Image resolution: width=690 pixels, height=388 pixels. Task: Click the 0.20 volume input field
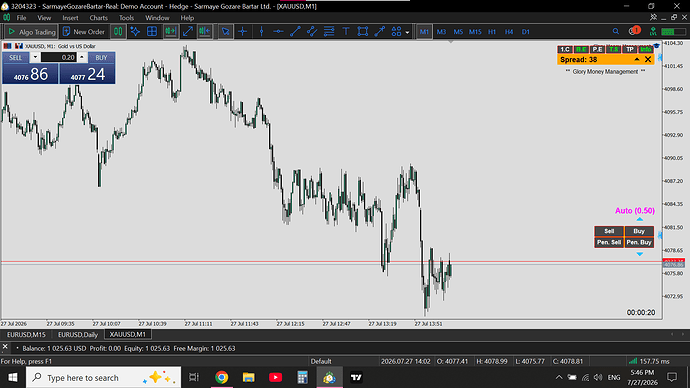(x=59, y=57)
